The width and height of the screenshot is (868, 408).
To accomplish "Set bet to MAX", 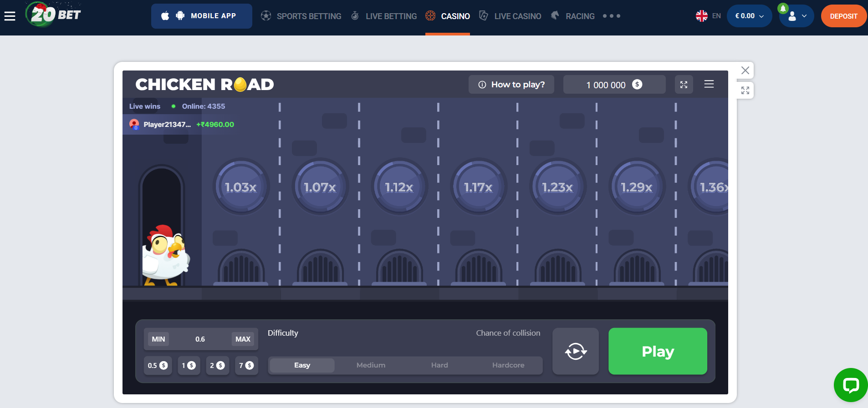I will 243,339.
